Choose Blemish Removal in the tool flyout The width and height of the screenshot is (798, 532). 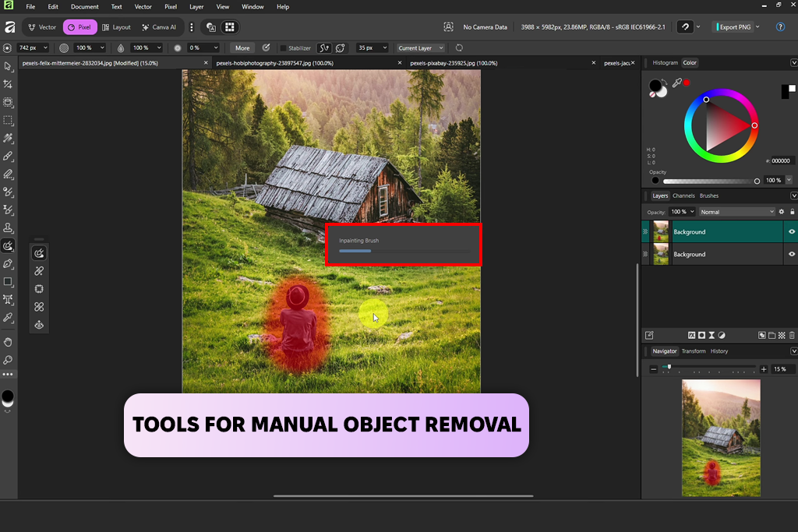click(39, 307)
